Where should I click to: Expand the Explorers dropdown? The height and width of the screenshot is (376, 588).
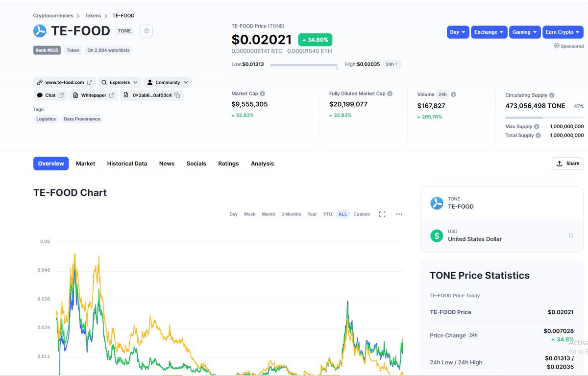point(120,82)
